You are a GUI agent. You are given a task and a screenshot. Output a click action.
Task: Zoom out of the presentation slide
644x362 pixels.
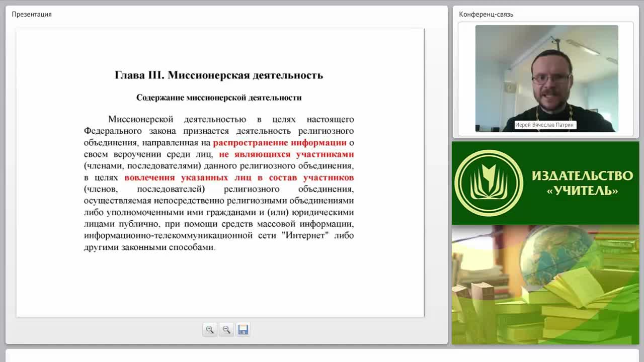[226, 329]
